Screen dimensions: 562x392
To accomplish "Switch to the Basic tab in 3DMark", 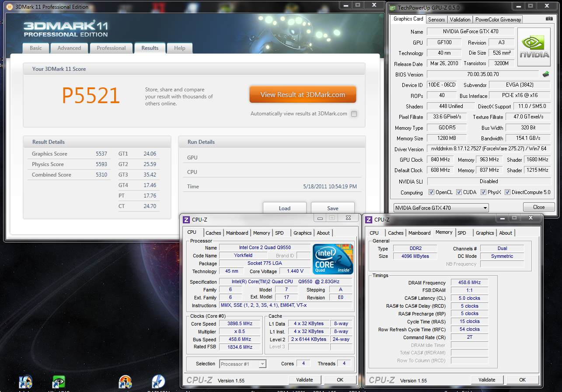I will [x=36, y=48].
